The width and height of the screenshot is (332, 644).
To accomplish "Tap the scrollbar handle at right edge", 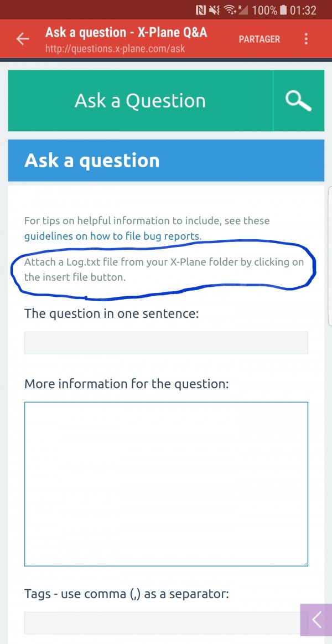I will pyautogui.click(x=330, y=255).
